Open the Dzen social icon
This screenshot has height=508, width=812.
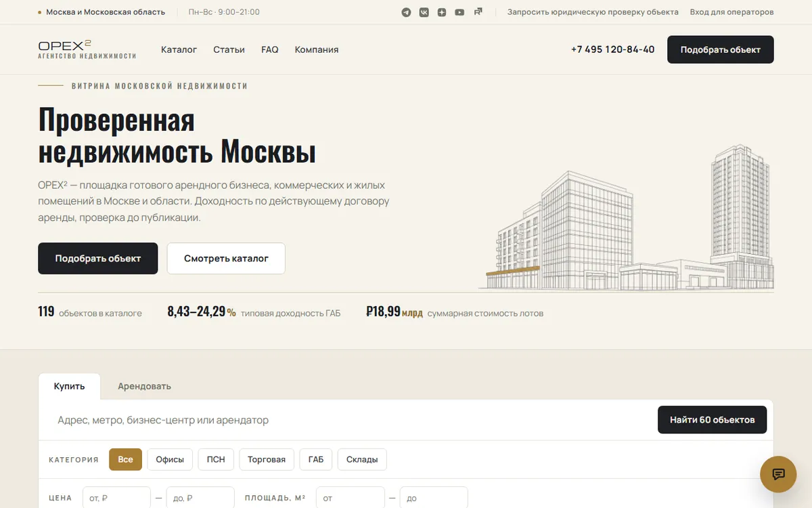442,12
